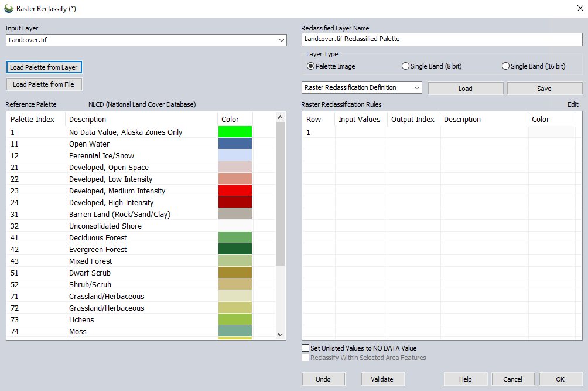The image size is (588, 391).
Task: Select the Open Water palette row
Action: [89, 144]
